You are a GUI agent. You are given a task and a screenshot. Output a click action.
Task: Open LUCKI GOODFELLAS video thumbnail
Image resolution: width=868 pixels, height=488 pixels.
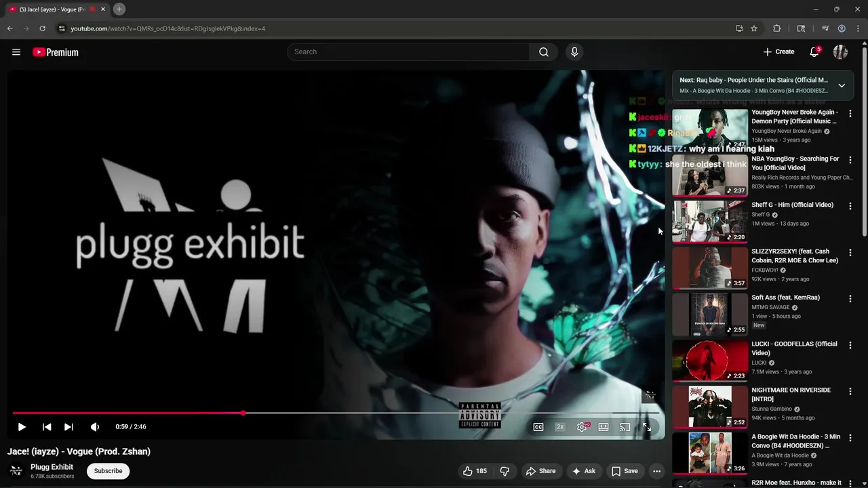click(710, 361)
